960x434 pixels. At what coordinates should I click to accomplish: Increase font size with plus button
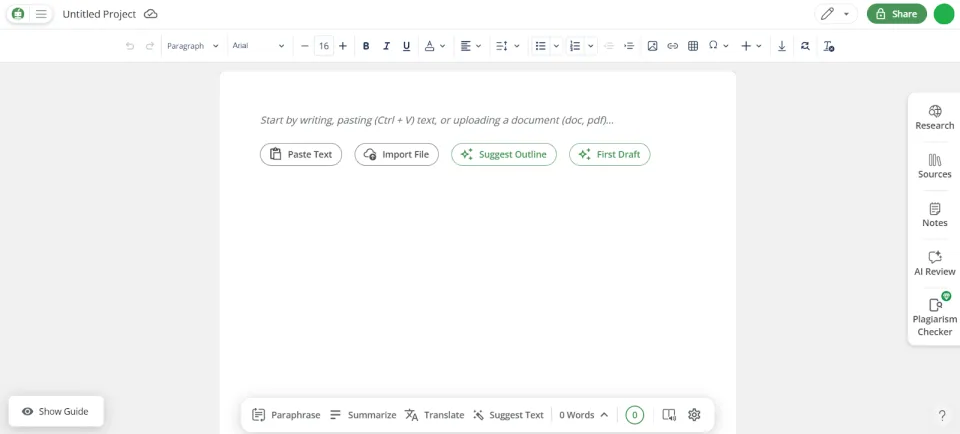pos(343,46)
